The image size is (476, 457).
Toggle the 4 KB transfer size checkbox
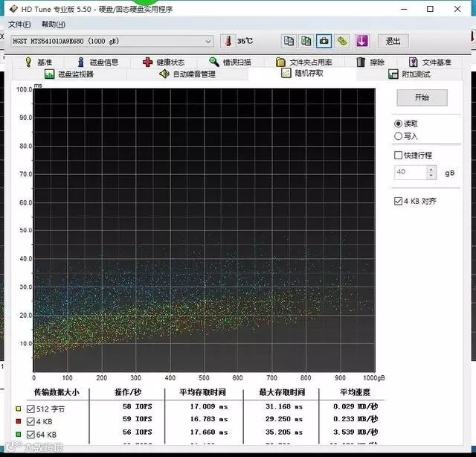30,421
